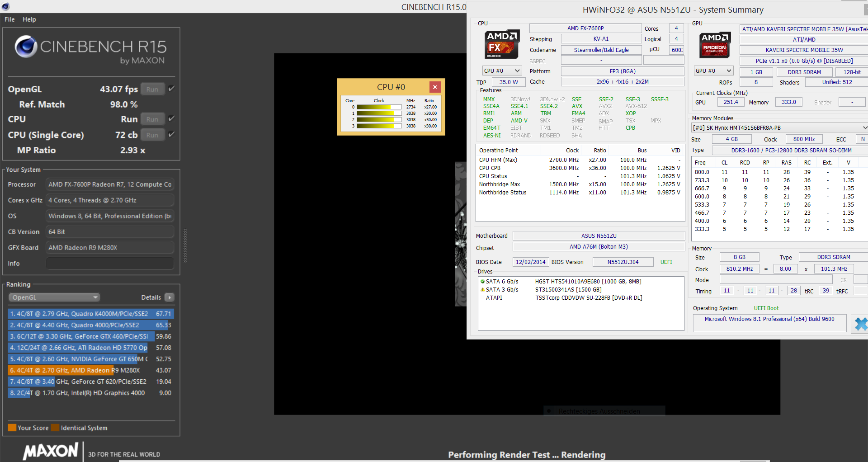Open the GPU #0 selector dropdown

point(713,71)
